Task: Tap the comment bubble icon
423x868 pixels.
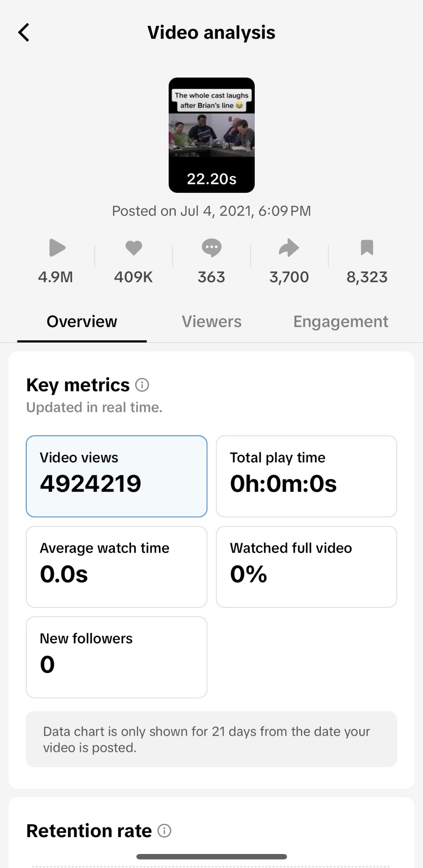Action: [x=211, y=248]
